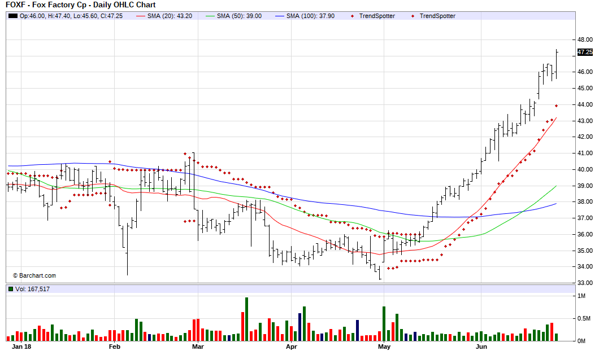Click the 46.00 price axis label
The width and height of the screenshot is (599, 364).
click(585, 72)
